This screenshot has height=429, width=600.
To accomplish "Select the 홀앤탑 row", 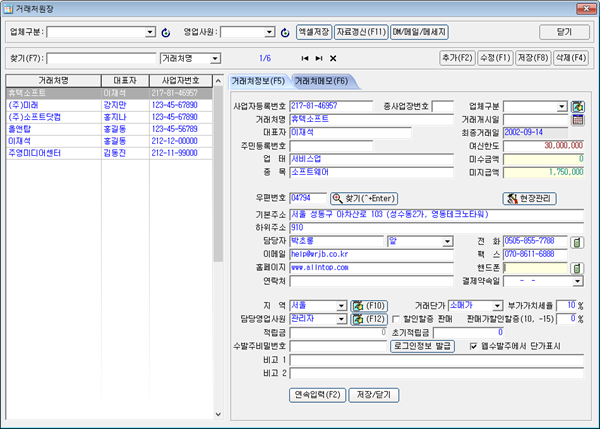I will pos(109,129).
